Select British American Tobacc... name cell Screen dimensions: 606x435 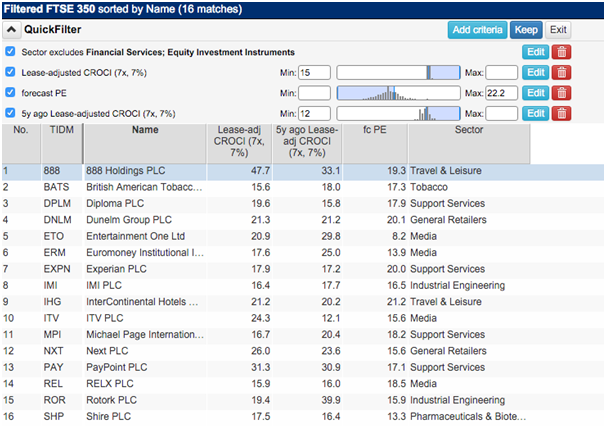(144, 187)
